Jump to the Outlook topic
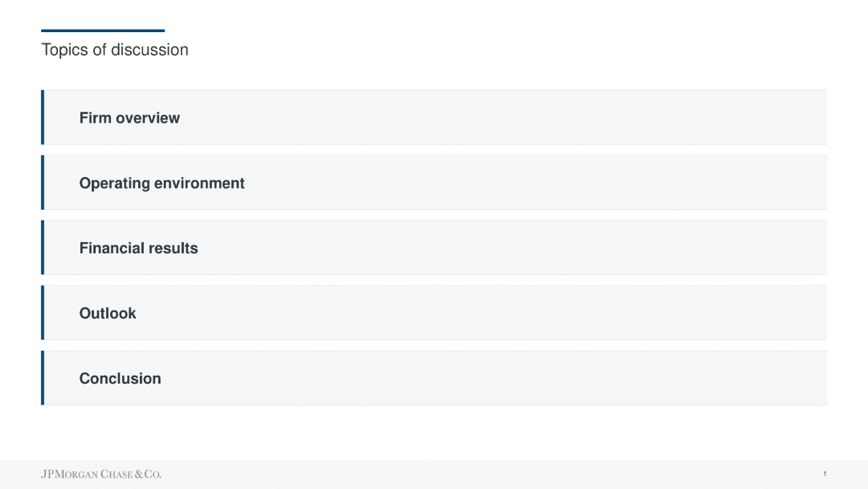868x489 pixels. coord(108,314)
